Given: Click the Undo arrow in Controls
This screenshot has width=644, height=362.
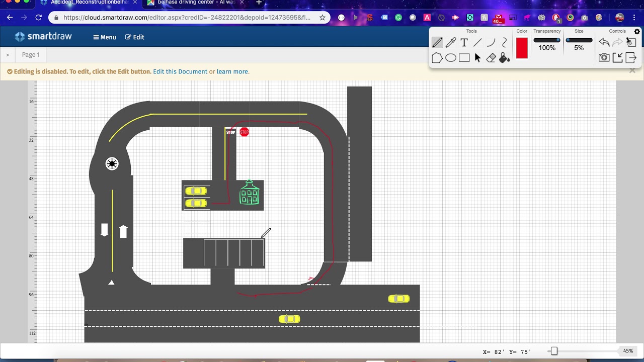Looking at the screenshot, I should click(x=604, y=43).
